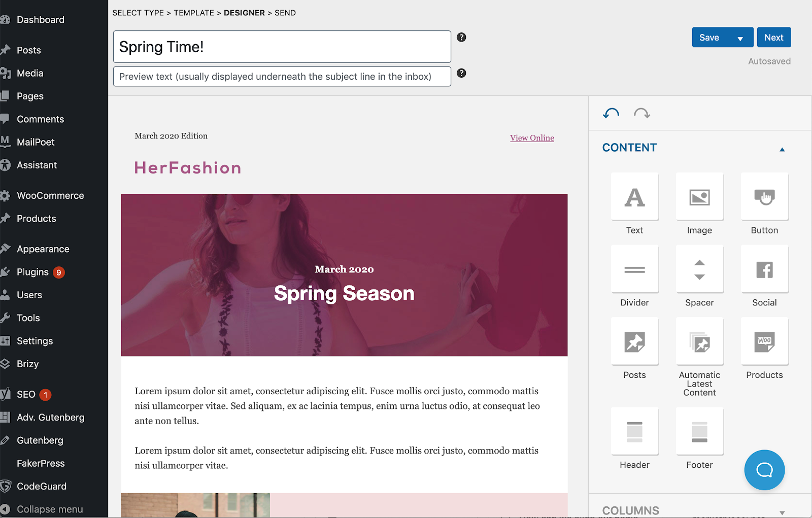Add an Image content block
The image size is (812, 518).
coord(699,197)
